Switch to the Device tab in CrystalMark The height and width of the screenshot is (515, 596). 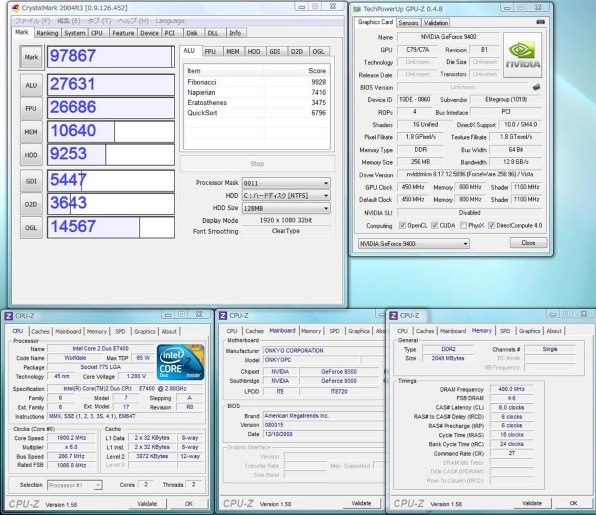tap(149, 33)
